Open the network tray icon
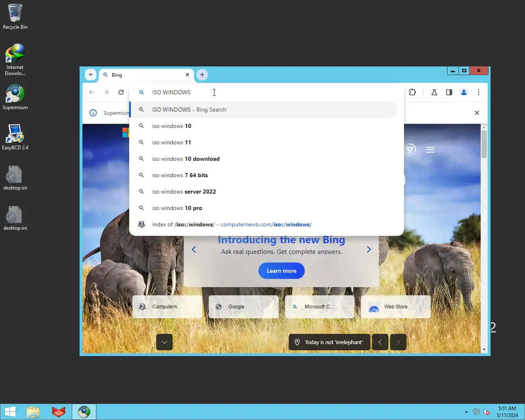 tap(477, 412)
